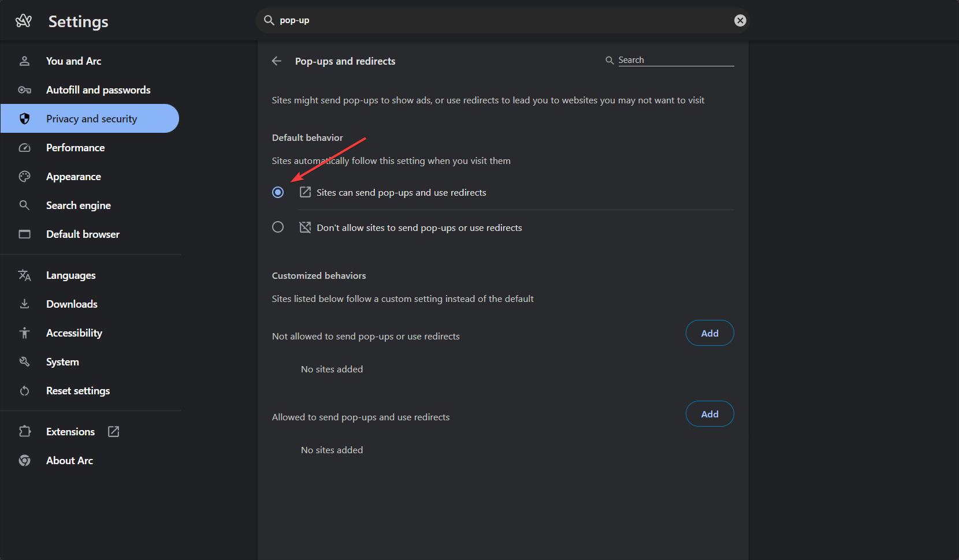Viewport: 959px width, 560px height.
Task: Add site to Not allowed pop-ups list
Action: coord(709,333)
